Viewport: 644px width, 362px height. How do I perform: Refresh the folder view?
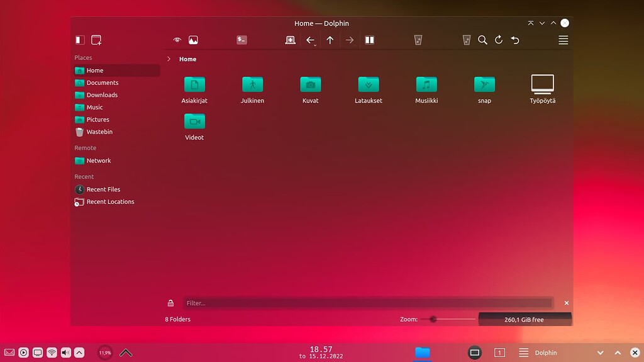(x=499, y=40)
